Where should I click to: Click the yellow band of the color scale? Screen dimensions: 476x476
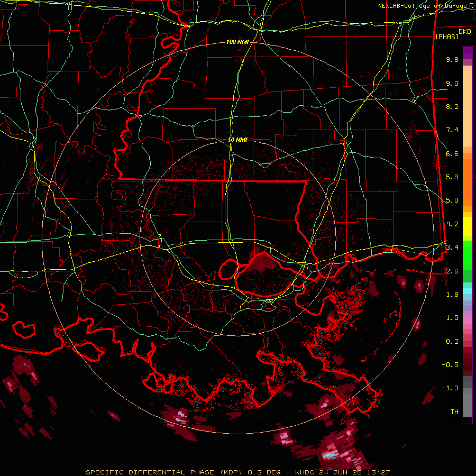(x=467, y=226)
